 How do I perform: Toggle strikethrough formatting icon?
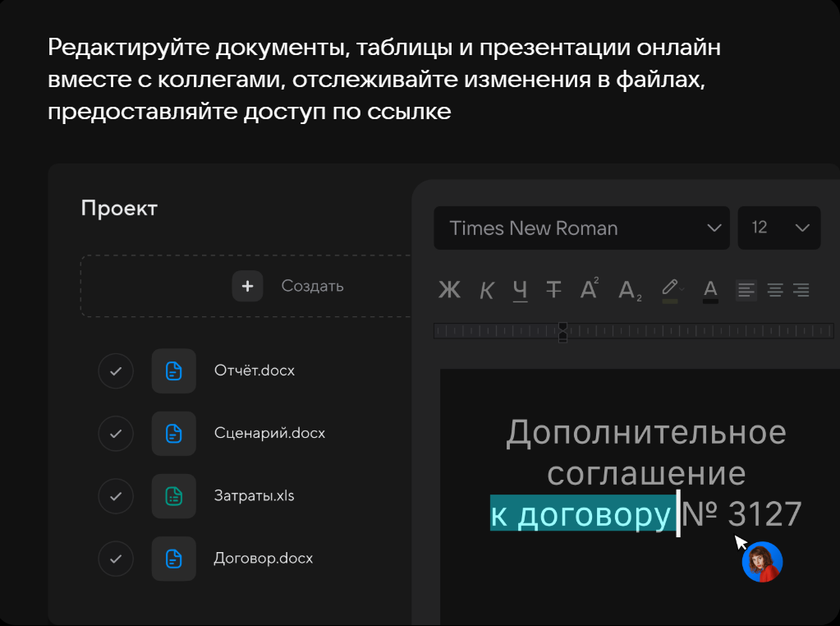(553, 290)
